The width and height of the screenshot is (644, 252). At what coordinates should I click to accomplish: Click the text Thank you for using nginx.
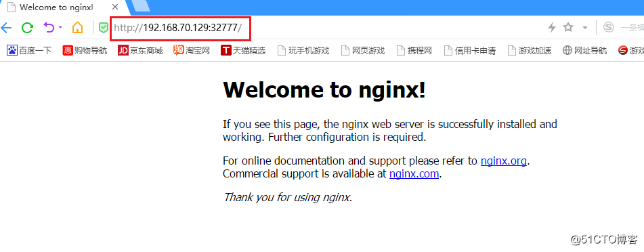tap(288, 197)
